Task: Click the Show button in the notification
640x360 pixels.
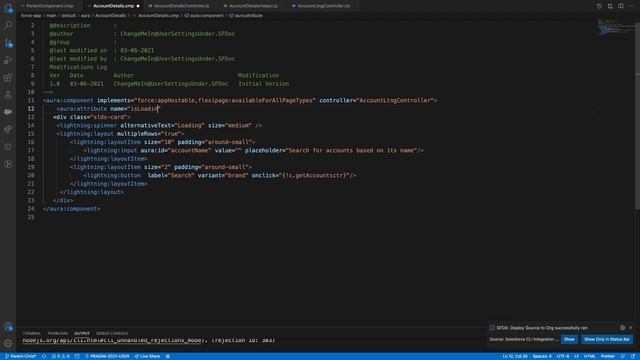Action: point(569,339)
